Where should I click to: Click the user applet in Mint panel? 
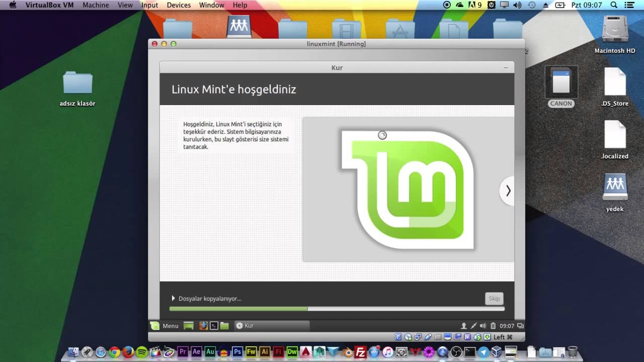click(464, 326)
